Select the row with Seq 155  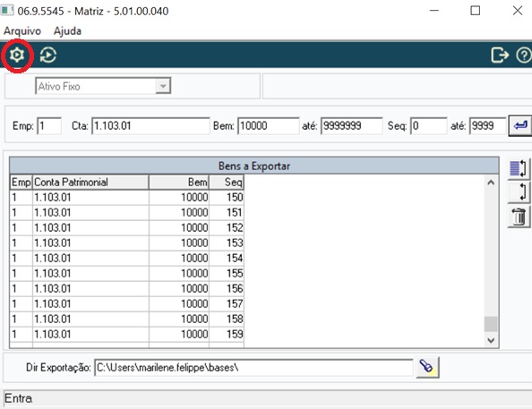pyautogui.click(x=127, y=273)
